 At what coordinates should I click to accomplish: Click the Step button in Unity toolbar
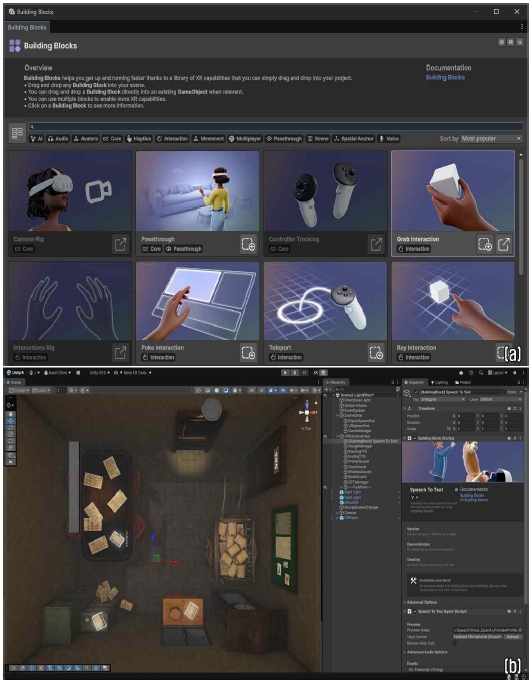[x=304, y=373]
